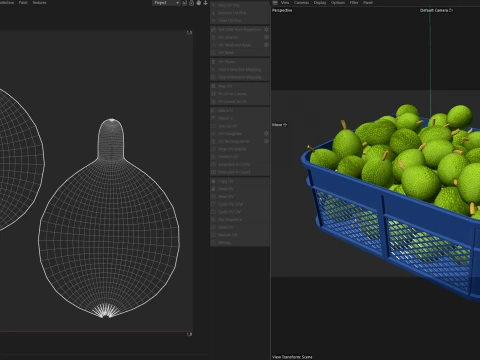Click the Boundary to Circle icon
Image resolution: width=480 pixels, height=360 pixels.
click(214, 165)
